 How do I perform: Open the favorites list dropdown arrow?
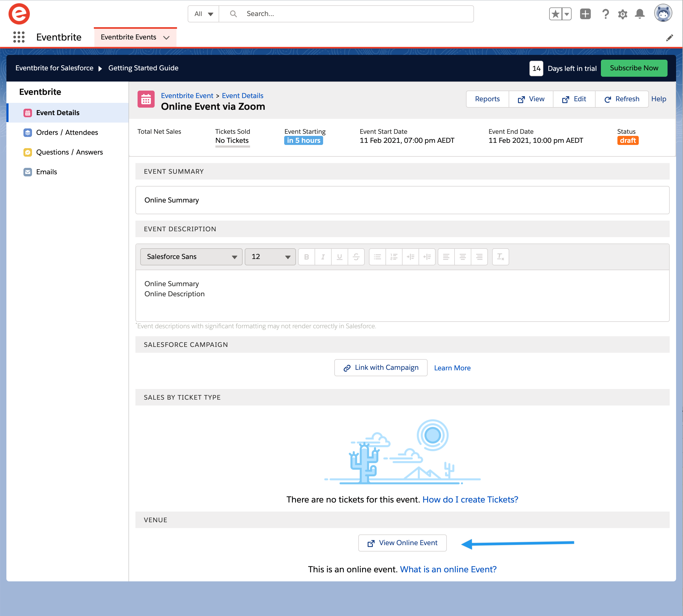coord(567,14)
